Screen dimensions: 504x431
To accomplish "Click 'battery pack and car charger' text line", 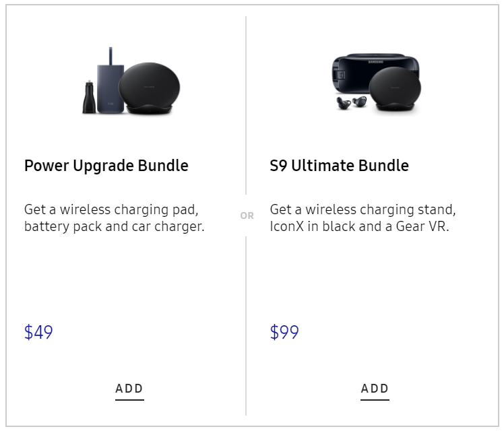I will coord(114,226).
